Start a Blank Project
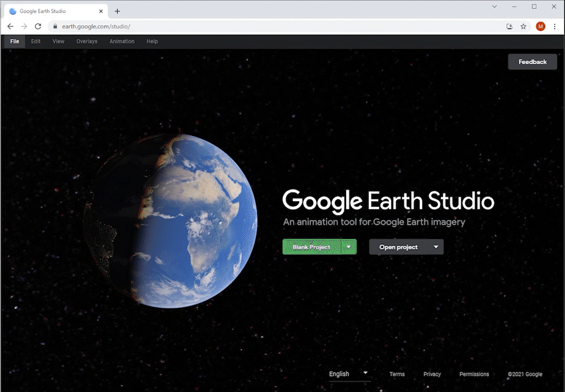 [311, 247]
